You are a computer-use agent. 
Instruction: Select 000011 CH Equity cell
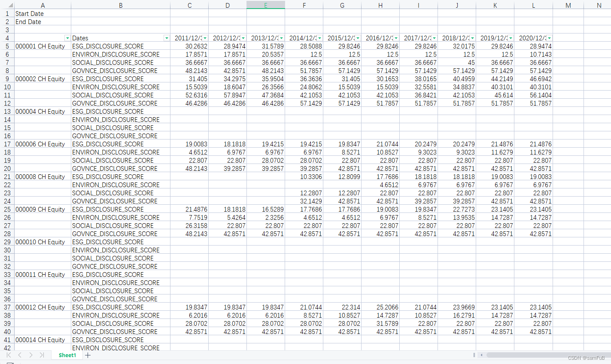point(43,275)
